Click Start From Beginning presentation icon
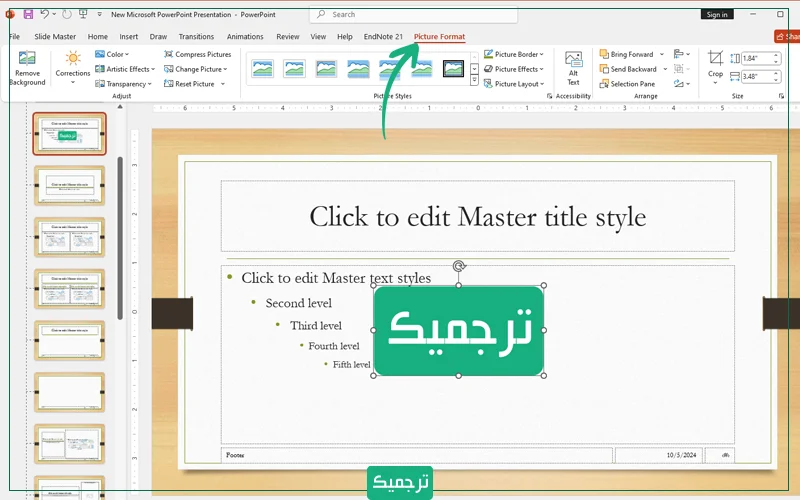This screenshot has height=500, width=800. point(83,14)
